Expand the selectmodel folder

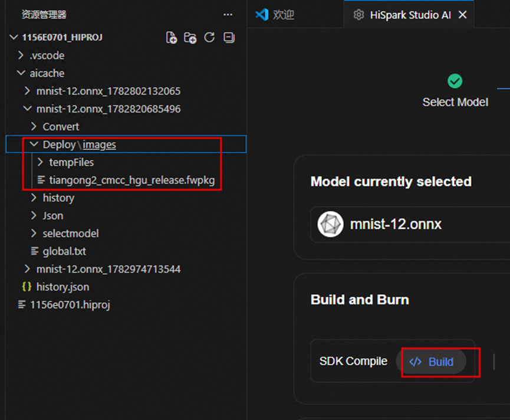pyautogui.click(x=34, y=233)
